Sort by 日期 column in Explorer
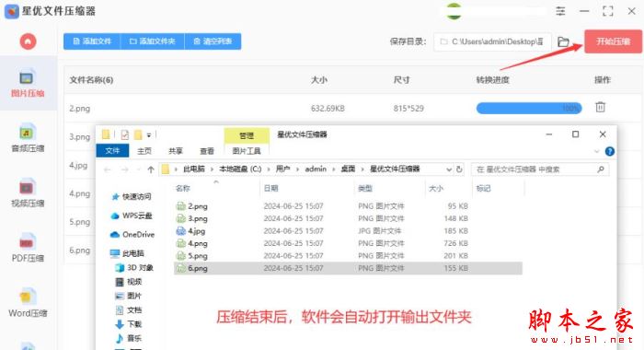The width and height of the screenshot is (644, 350). (x=271, y=189)
